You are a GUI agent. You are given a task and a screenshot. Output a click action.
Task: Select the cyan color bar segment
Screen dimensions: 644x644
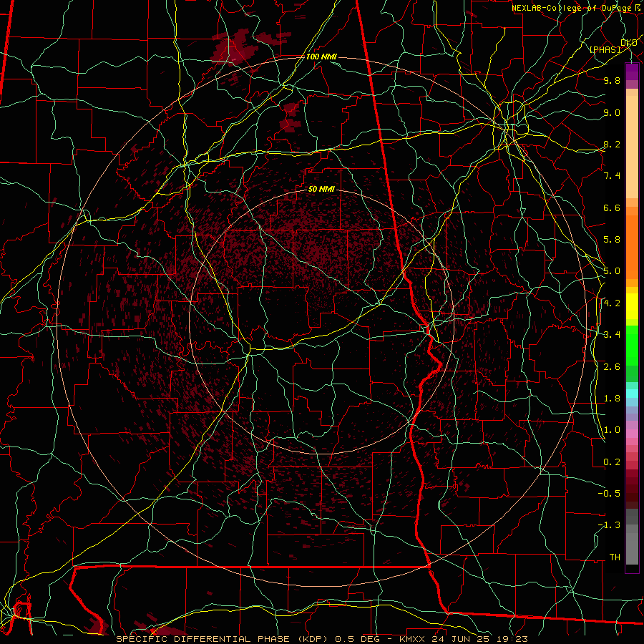pyautogui.click(x=632, y=394)
